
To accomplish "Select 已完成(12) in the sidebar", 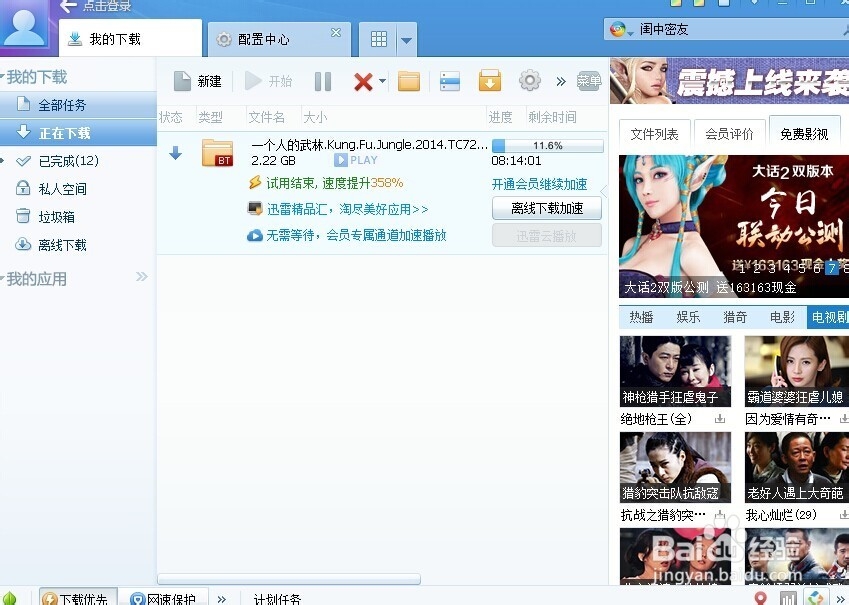I will coord(69,161).
